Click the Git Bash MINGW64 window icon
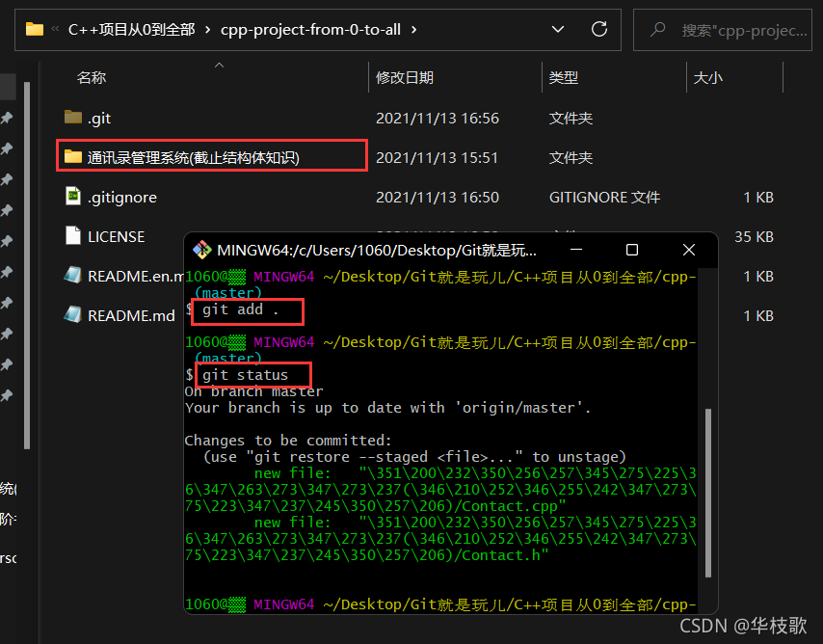The height and width of the screenshot is (644, 823). pyautogui.click(x=202, y=250)
